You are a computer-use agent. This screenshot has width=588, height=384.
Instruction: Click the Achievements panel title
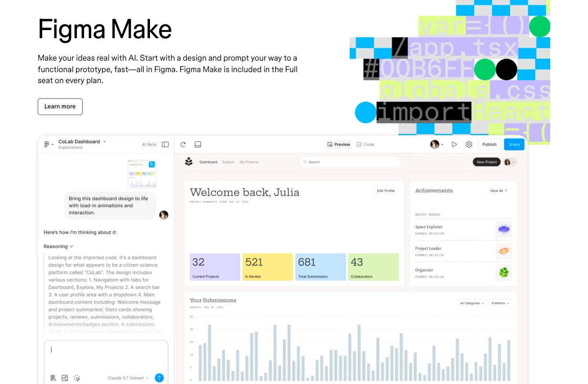point(434,191)
